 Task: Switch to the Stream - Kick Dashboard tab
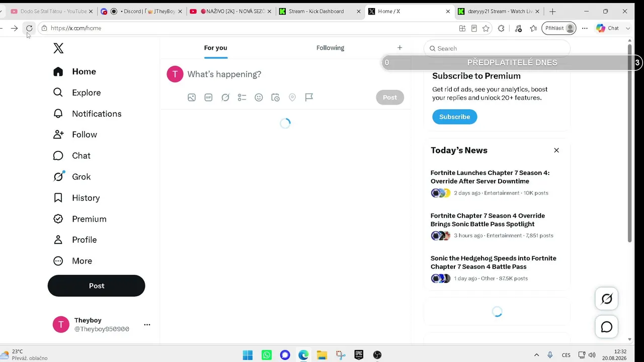(x=319, y=11)
